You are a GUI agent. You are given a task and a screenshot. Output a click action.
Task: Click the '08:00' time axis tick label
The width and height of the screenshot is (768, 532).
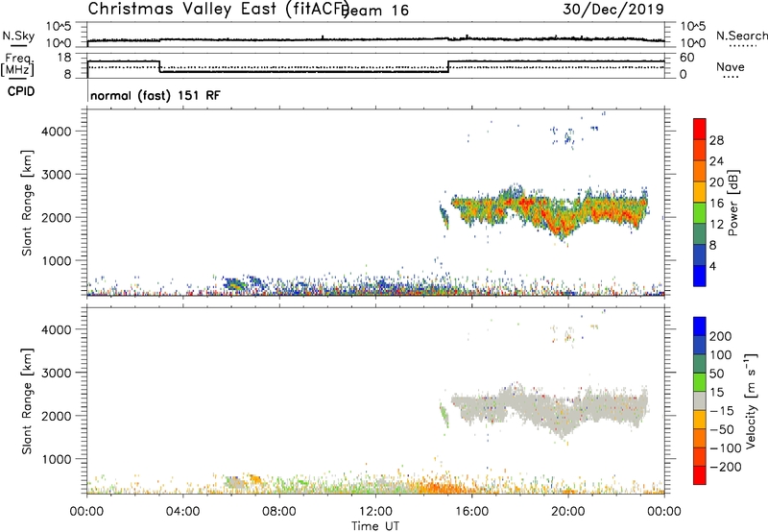tap(279, 512)
